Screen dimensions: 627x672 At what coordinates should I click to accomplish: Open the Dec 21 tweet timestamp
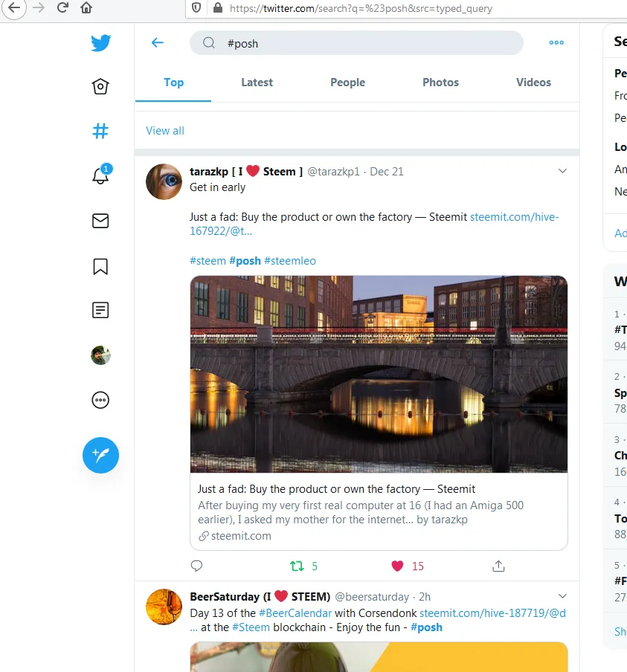click(x=387, y=172)
